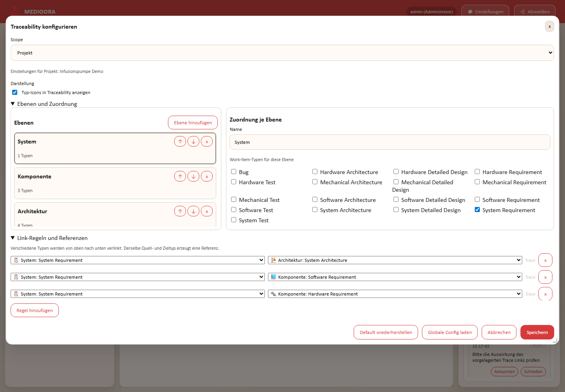
Task: Click Schließen in background comment panel
Action: 533,372
